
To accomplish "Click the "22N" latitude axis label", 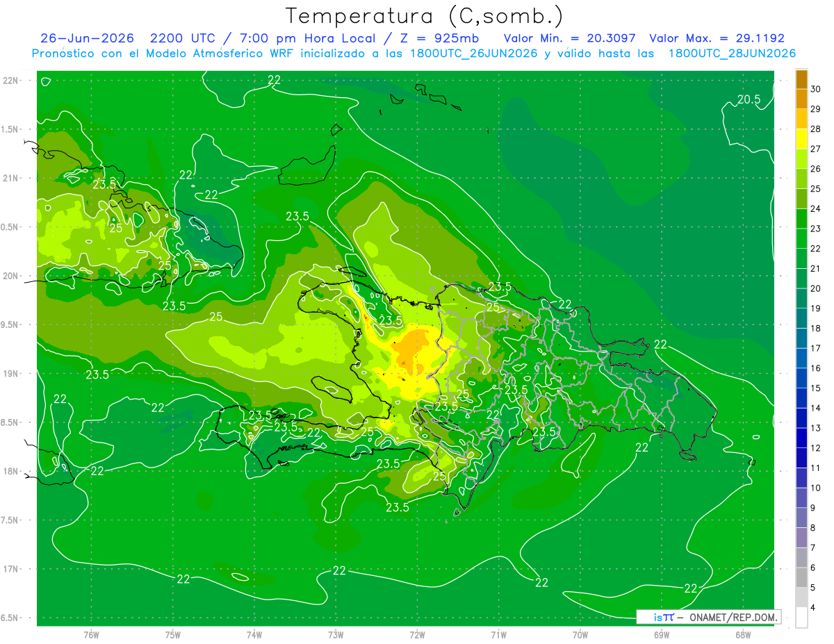I will pyautogui.click(x=12, y=81).
